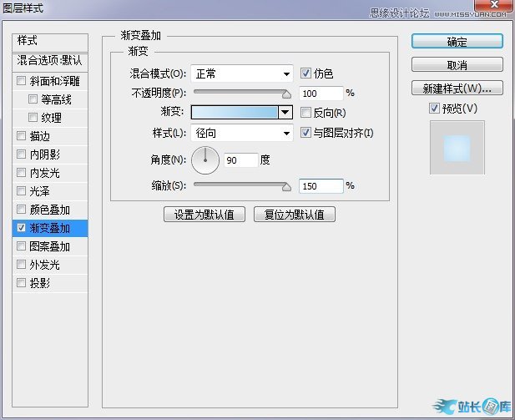Enable the 图案叠加 checkbox

(21, 245)
